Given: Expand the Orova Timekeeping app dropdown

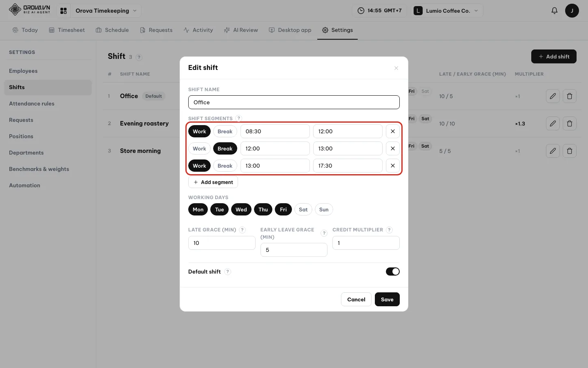Looking at the screenshot, I should 106,11.
